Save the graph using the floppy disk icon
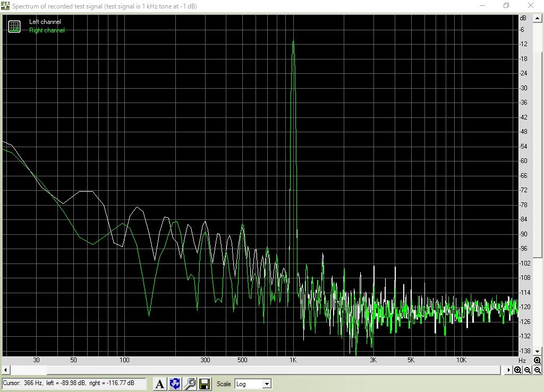The height and width of the screenshot is (392, 544). point(205,384)
